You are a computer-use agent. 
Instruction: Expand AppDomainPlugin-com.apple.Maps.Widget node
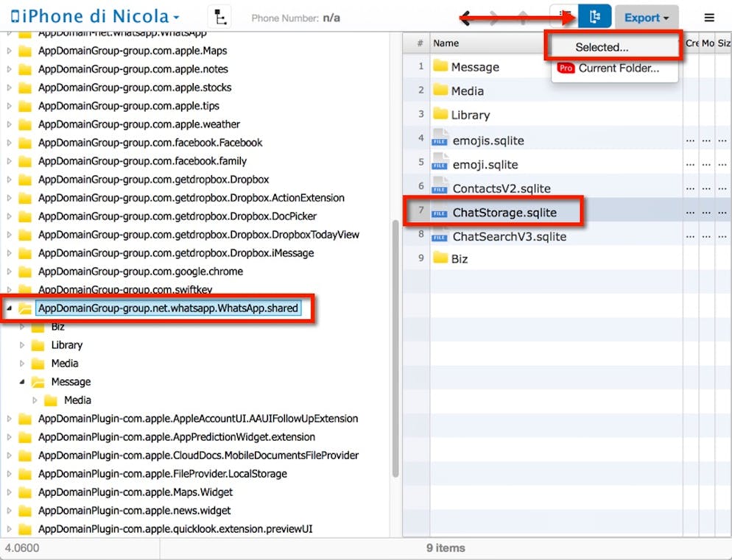coord(9,492)
